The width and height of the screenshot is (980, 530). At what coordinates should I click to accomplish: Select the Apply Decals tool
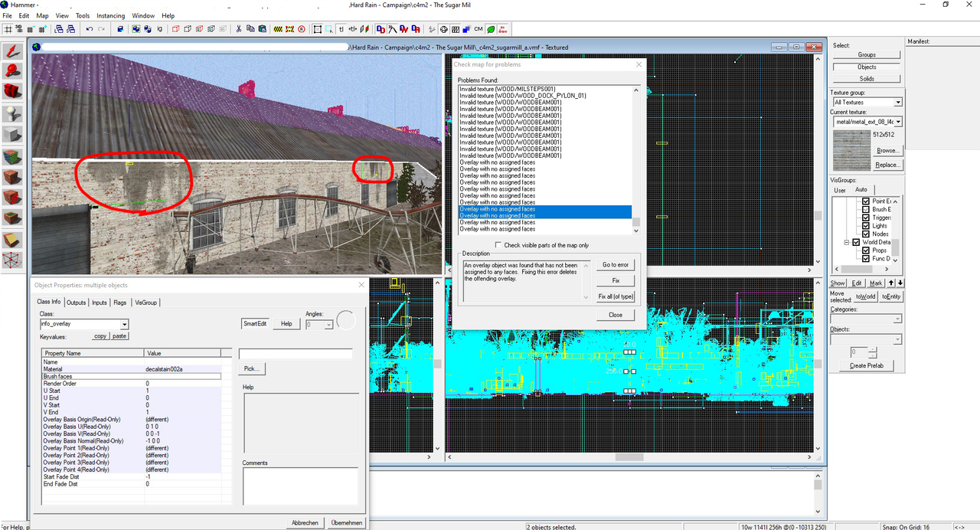[x=12, y=197]
